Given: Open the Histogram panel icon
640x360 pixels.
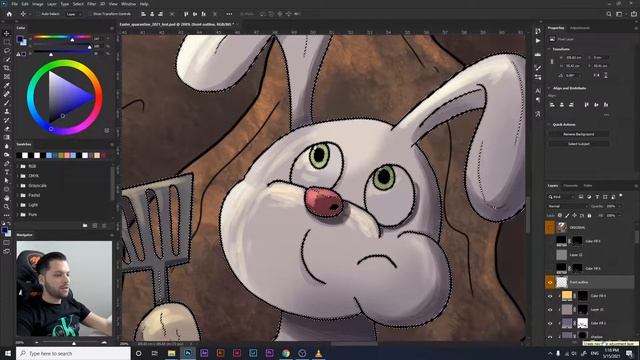Looking at the screenshot, I should pos(538,54).
